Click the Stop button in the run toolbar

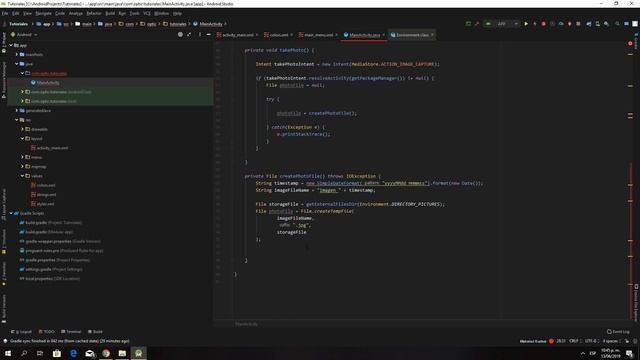tap(578, 24)
